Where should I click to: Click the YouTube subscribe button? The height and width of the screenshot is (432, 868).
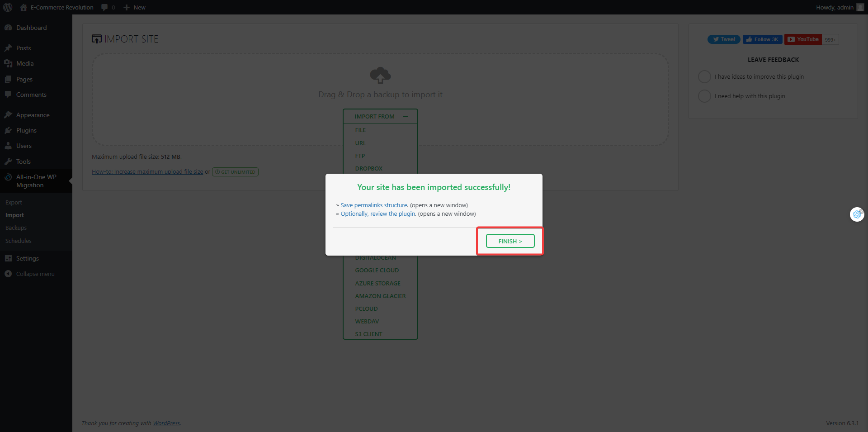[x=803, y=39]
